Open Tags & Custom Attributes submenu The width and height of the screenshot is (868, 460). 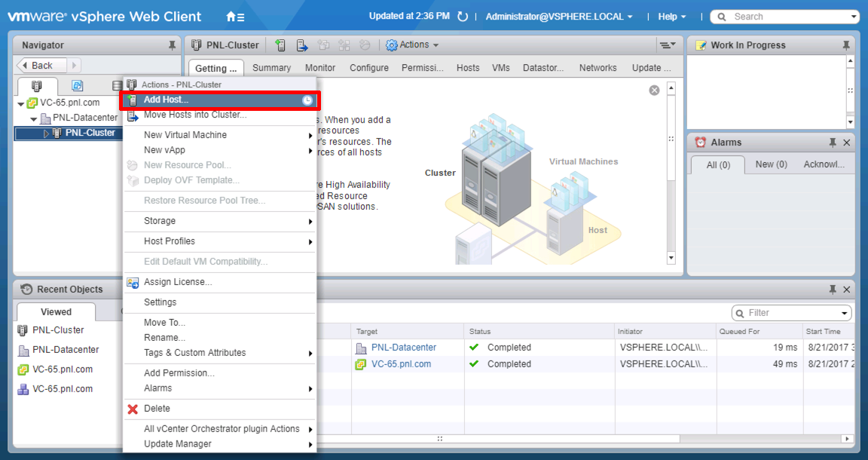point(219,353)
